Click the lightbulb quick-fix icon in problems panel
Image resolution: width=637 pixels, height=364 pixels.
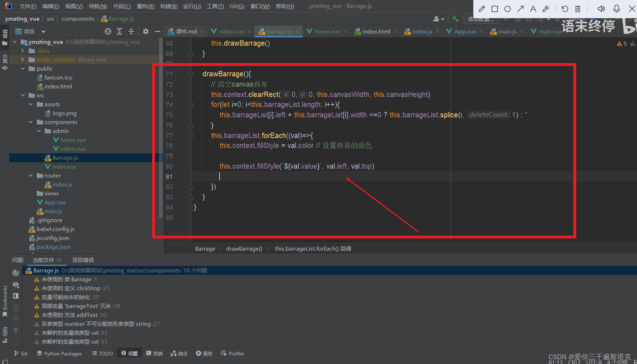(x=16, y=331)
